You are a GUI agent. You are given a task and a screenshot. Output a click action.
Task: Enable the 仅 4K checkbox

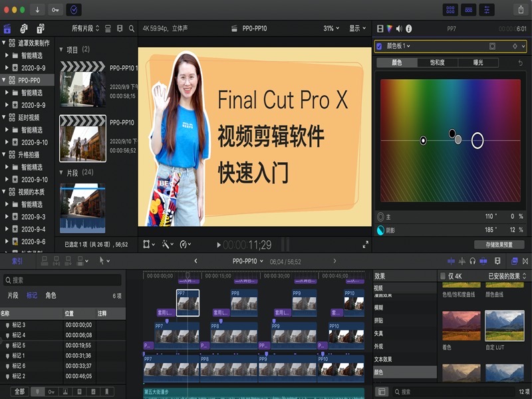point(443,276)
